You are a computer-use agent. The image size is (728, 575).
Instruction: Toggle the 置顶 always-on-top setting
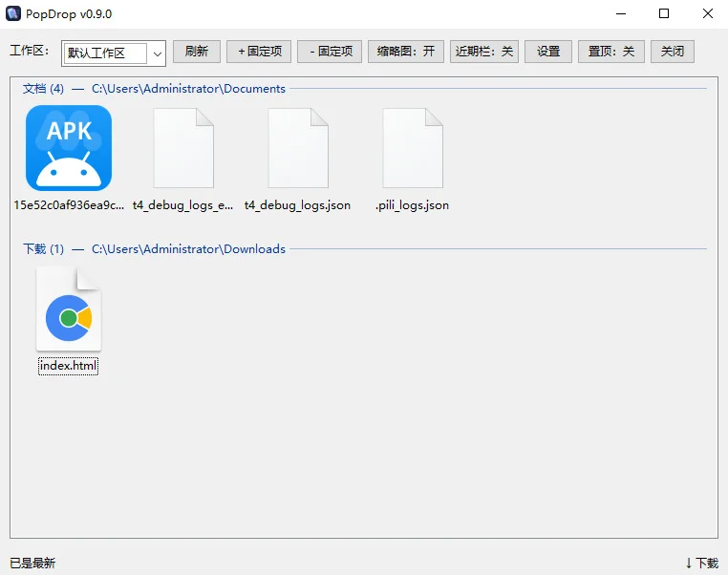click(x=611, y=51)
